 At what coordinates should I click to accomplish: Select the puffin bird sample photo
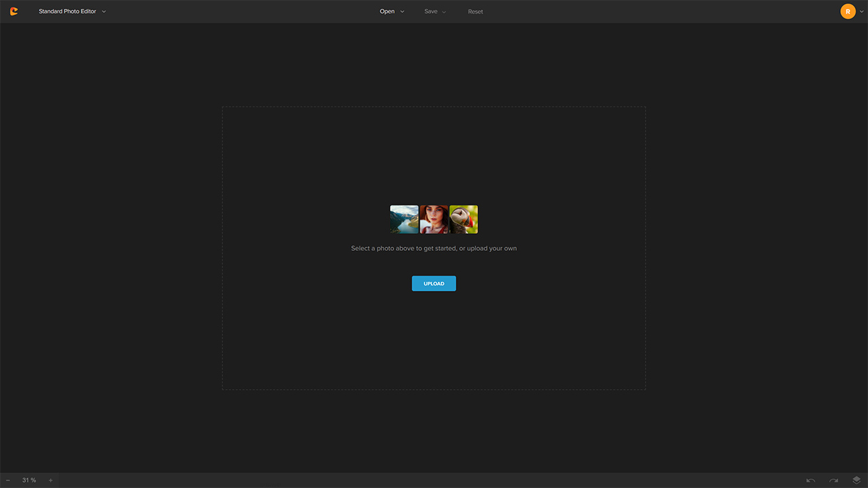tap(464, 220)
